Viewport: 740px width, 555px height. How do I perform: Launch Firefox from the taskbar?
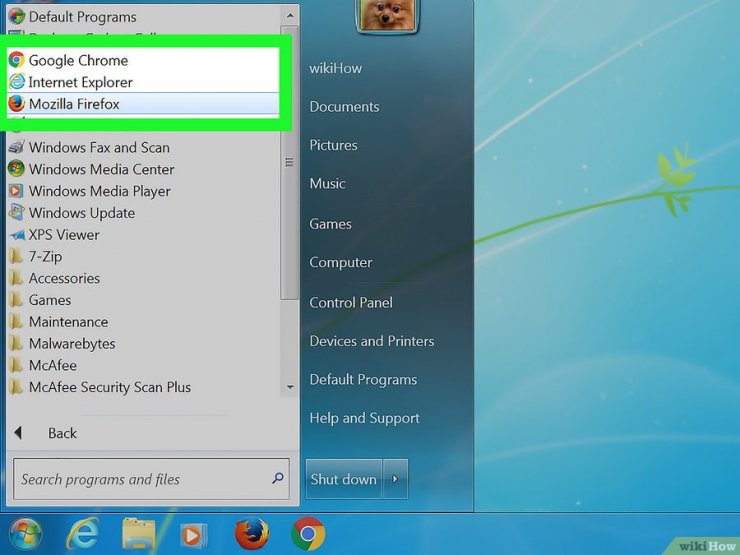tap(252, 534)
